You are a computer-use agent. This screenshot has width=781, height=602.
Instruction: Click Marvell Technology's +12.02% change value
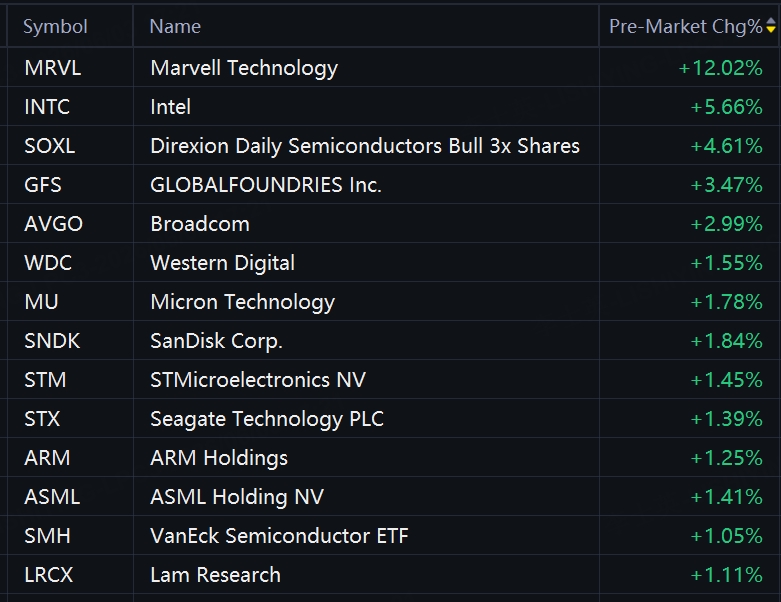point(720,68)
